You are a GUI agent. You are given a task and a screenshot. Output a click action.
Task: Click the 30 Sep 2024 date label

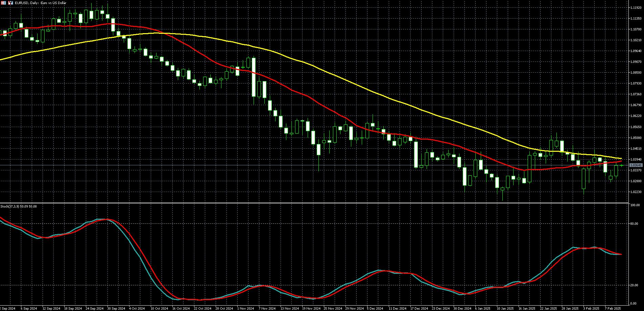[x=116, y=309]
